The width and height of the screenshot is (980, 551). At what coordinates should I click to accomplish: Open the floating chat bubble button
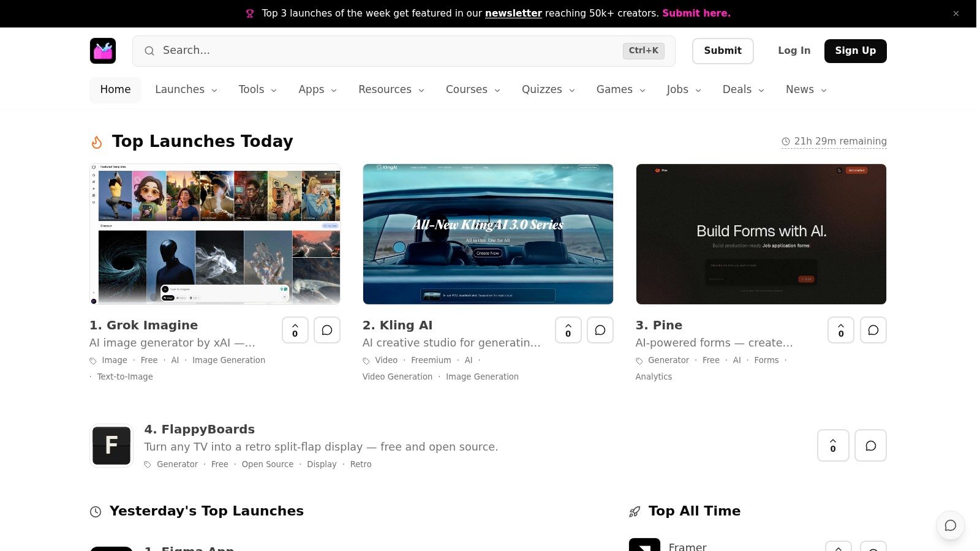[950, 525]
